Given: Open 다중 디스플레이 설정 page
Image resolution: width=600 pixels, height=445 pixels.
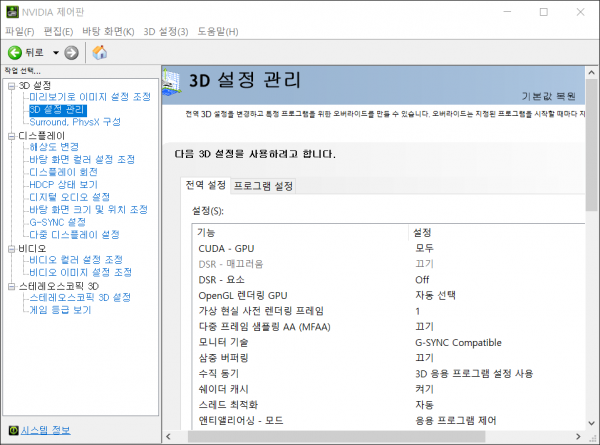Looking at the screenshot, I should coord(74,235).
